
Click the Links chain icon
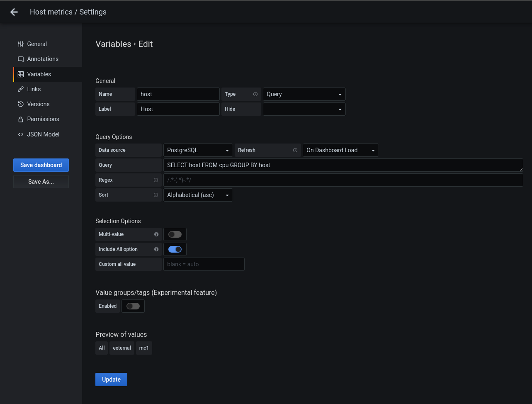(21, 89)
